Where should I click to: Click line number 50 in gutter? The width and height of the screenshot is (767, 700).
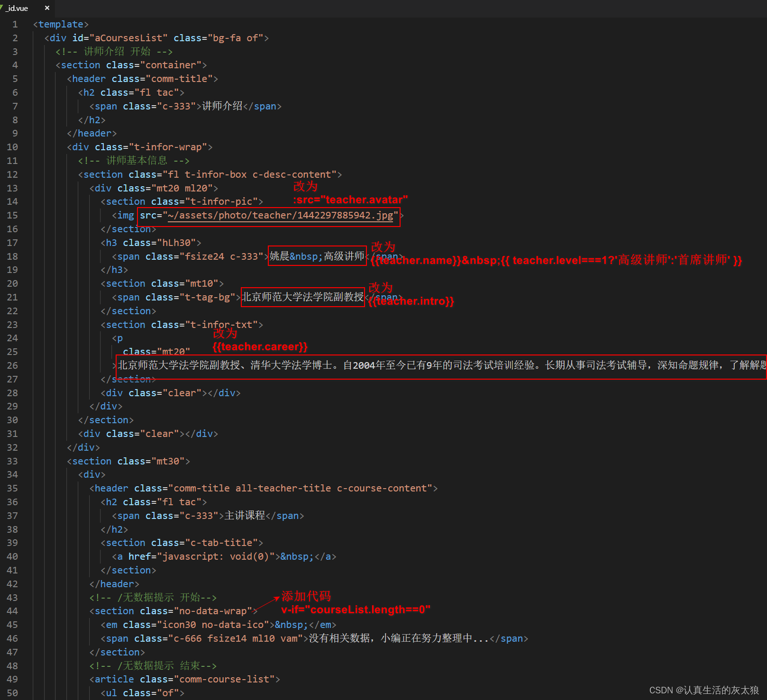[x=12, y=693]
